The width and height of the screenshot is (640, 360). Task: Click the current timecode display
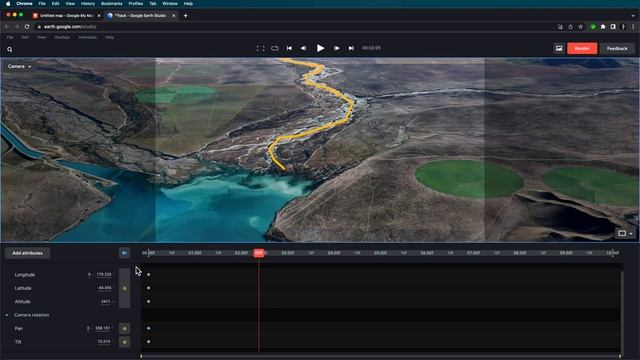pyautogui.click(x=371, y=48)
